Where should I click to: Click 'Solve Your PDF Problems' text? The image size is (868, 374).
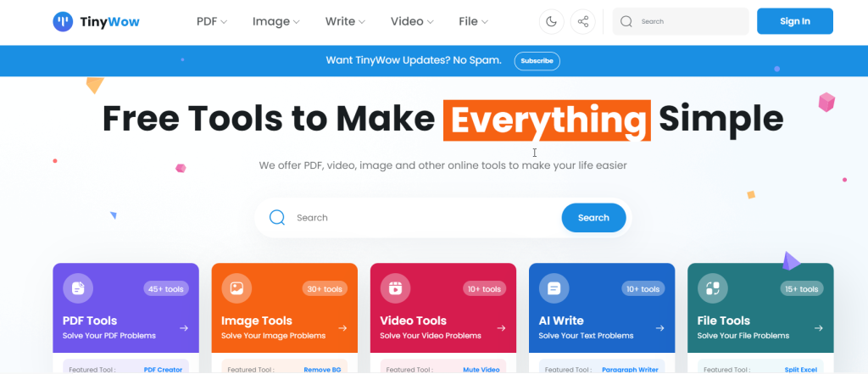(x=109, y=336)
